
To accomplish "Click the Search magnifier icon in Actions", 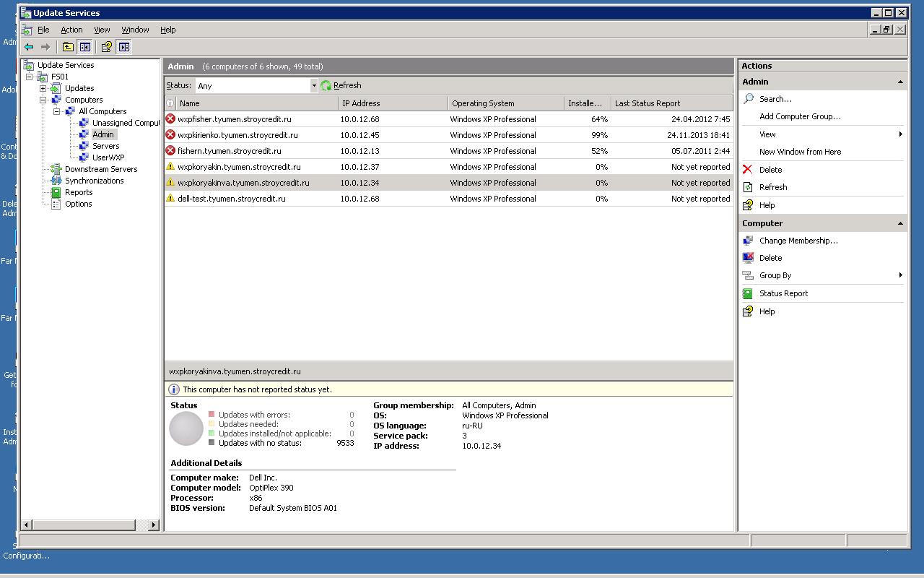I will 749,99.
